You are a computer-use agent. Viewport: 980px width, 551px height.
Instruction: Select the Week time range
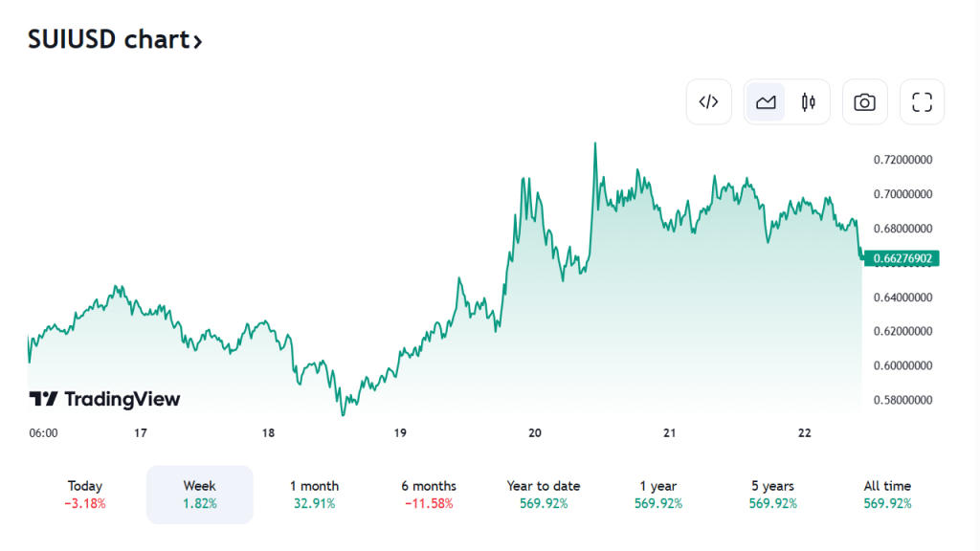coord(199,494)
